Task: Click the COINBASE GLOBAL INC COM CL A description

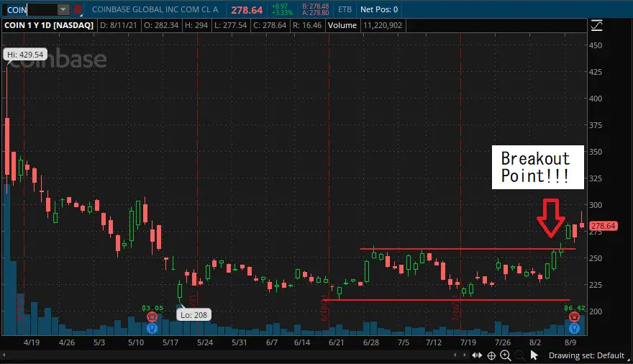Action: [155, 9]
